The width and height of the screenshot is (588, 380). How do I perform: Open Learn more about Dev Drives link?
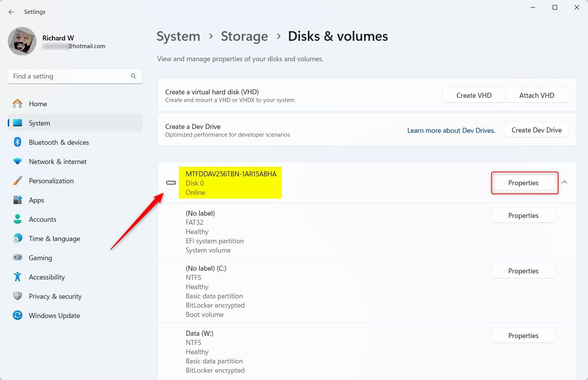pos(451,130)
